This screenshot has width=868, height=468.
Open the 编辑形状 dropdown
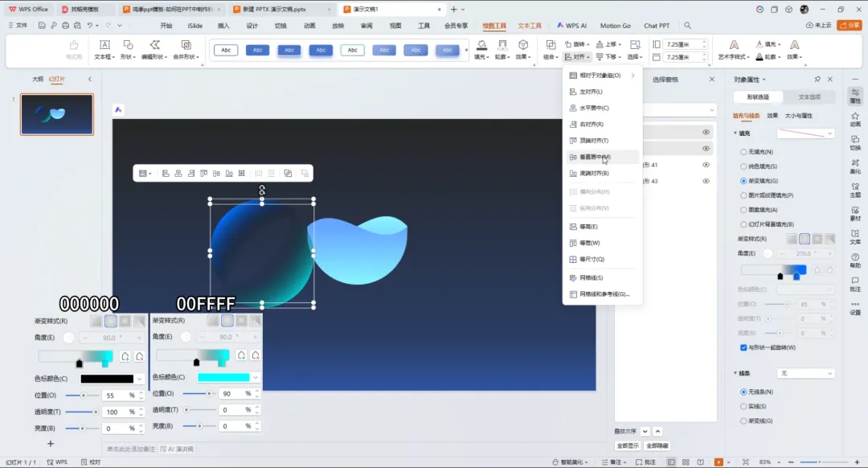154,49
